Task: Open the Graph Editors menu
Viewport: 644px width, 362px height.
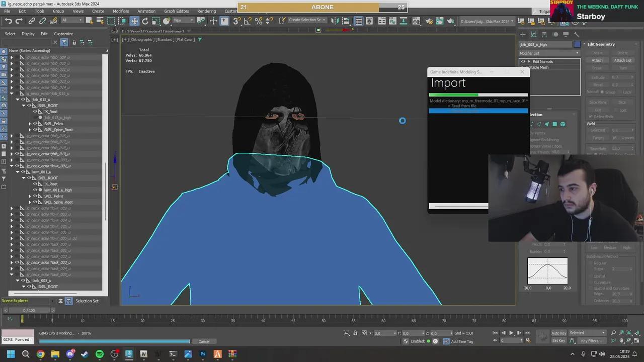Action: (x=176, y=11)
